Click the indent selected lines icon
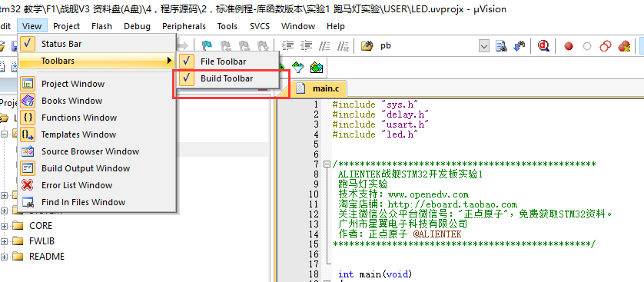This screenshot has width=644, height=282. coord(287,45)
